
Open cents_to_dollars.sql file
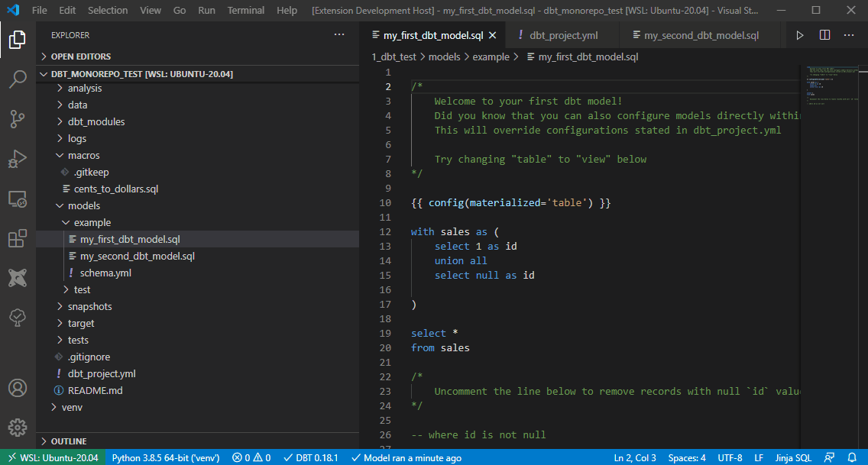click(197, 189)
